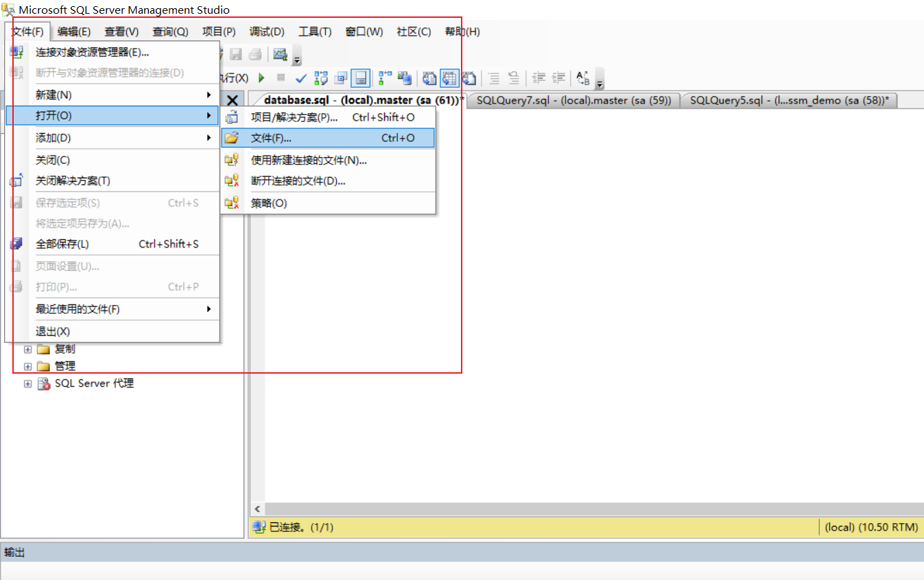
Task: Click the 复制 folder icon in tree
Action: (x=43, y=349)
